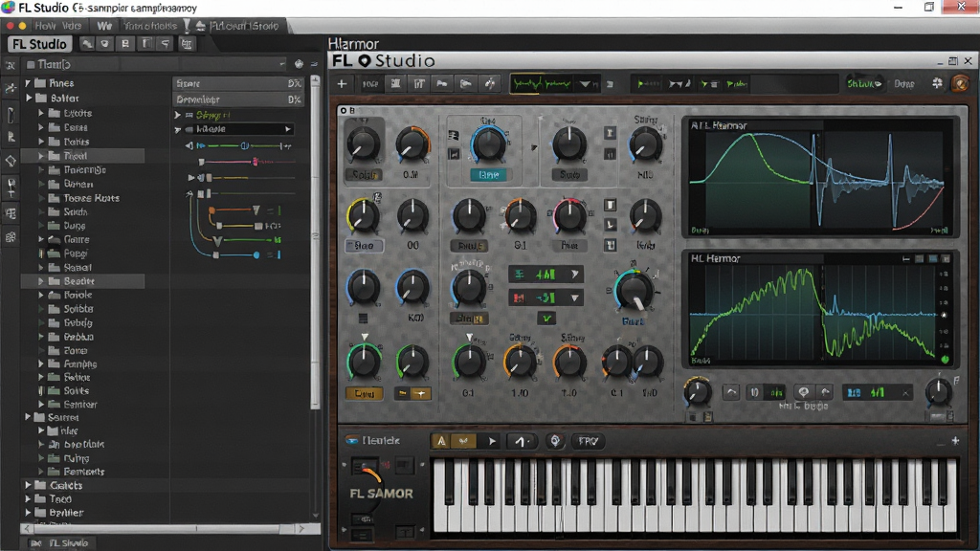Expand the Samrer folder arrow
980x551 pixels.
click(28, 417)
